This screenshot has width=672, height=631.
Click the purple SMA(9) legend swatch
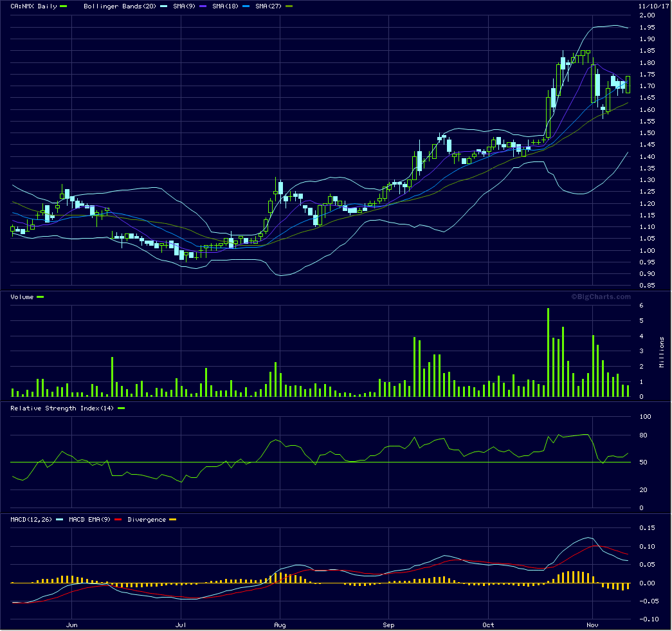pyautogui.click(x=203, y=6)
